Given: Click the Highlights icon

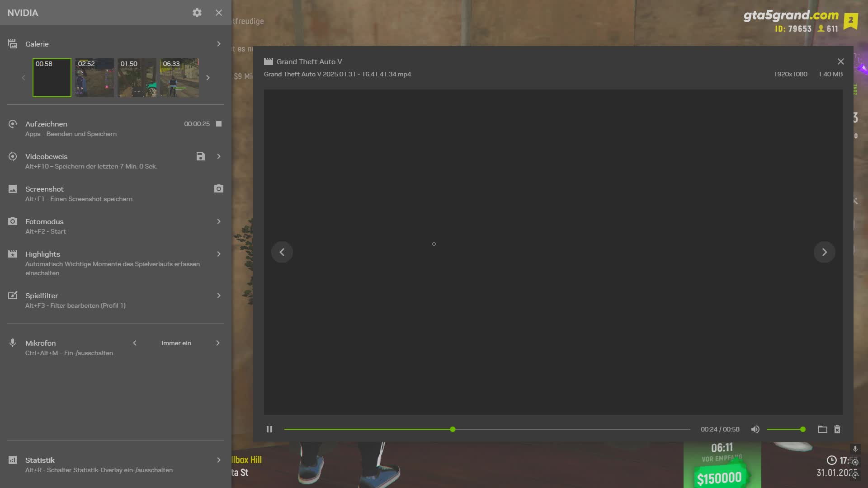Looking at the screenshot, I should (12, 254).
